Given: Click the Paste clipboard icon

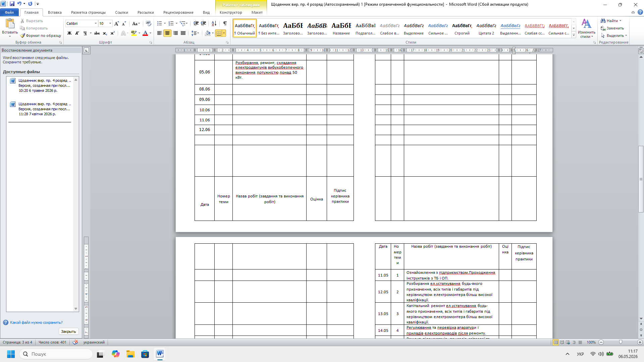Looking at the screenshot, I should [10, 23].
